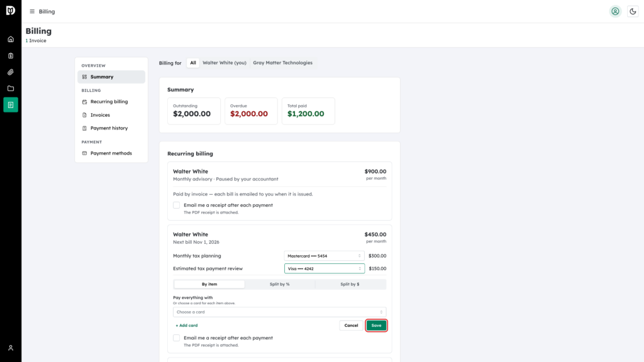Open the hamburger menu beside Billing
This screenshot has height=362, width=644.
32,11
